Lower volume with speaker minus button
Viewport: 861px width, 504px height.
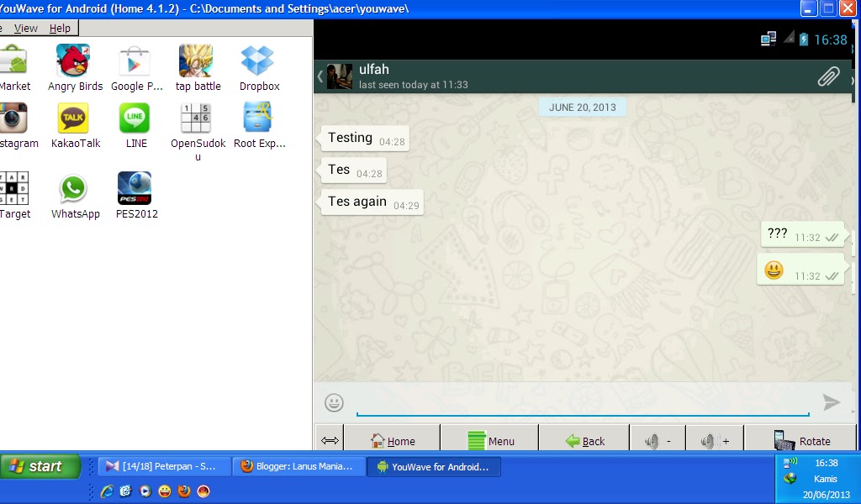(x=658, y=440)
